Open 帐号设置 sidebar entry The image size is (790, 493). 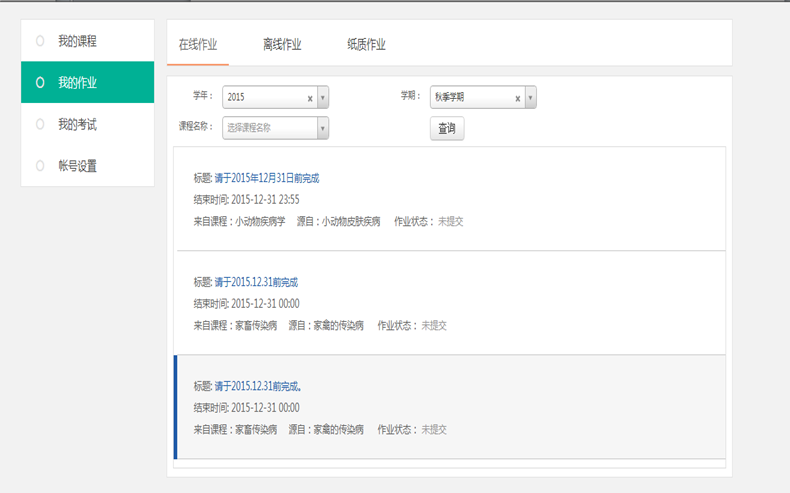tap(88, 166)
